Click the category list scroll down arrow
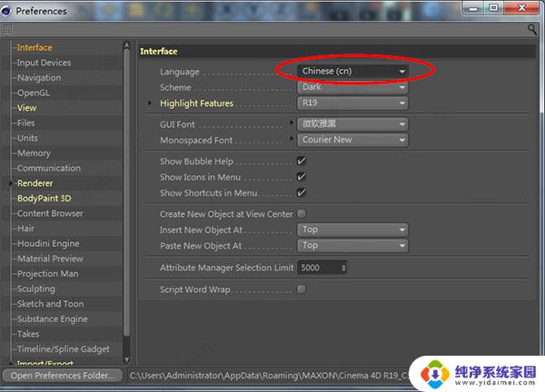The width and height of the screenshot is (545, 392). pyautogui.click(x=126, y=359)
